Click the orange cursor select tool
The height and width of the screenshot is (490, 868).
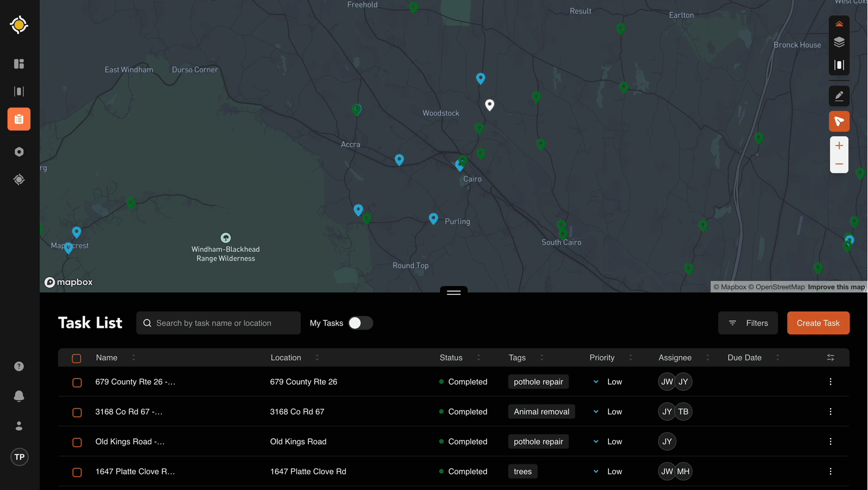tap(839, 121)
